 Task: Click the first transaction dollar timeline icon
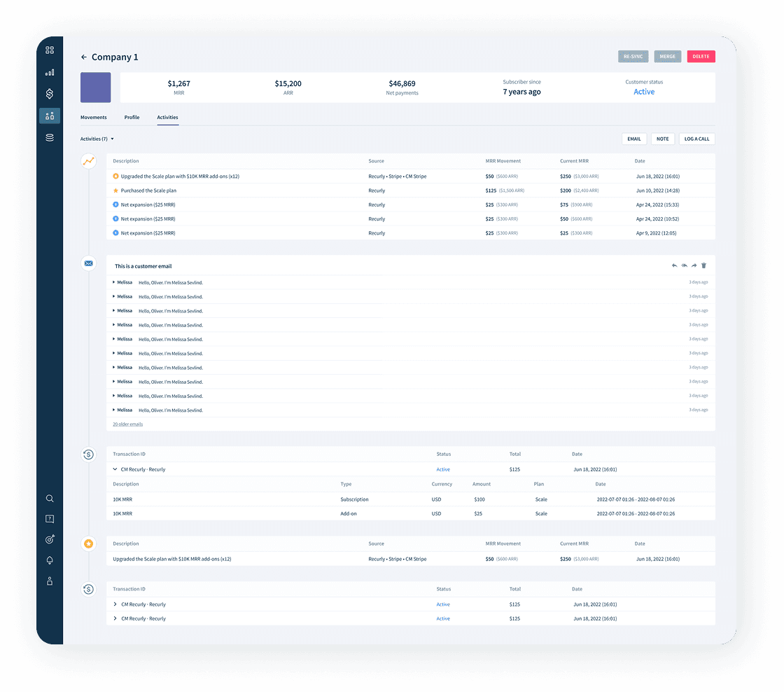pos(88,455)
